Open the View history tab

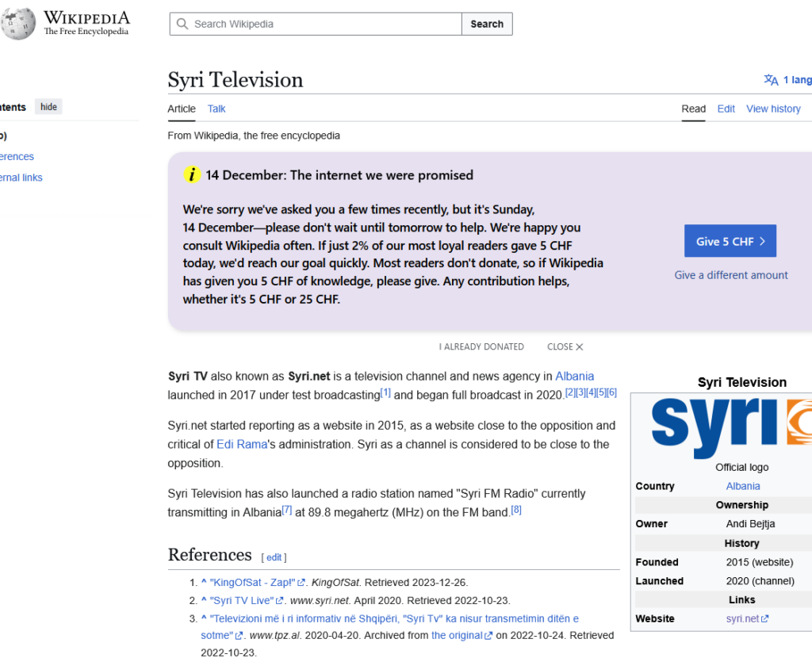(773, 109)
